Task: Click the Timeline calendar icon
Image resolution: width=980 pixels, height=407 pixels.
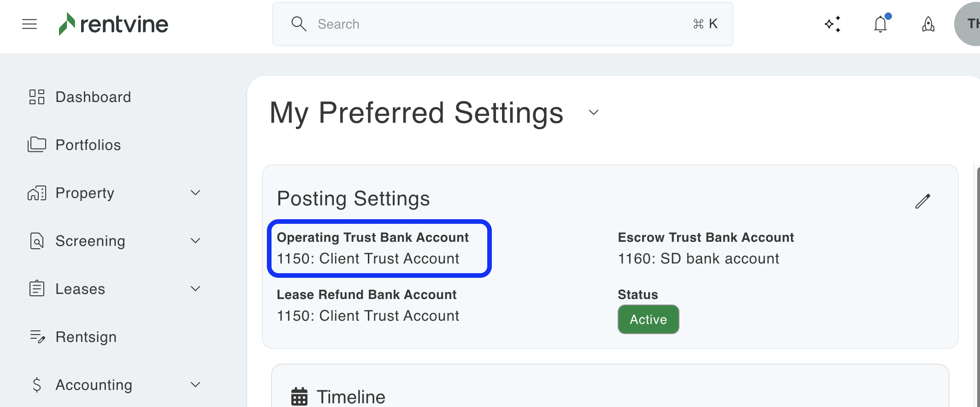Action: pos(299,396)
